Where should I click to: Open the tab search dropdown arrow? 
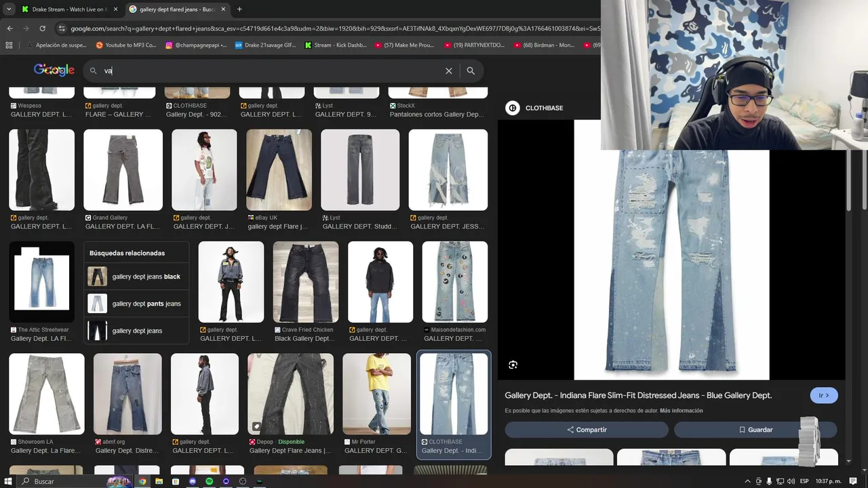pyautogui.click(x=7, y=9)
